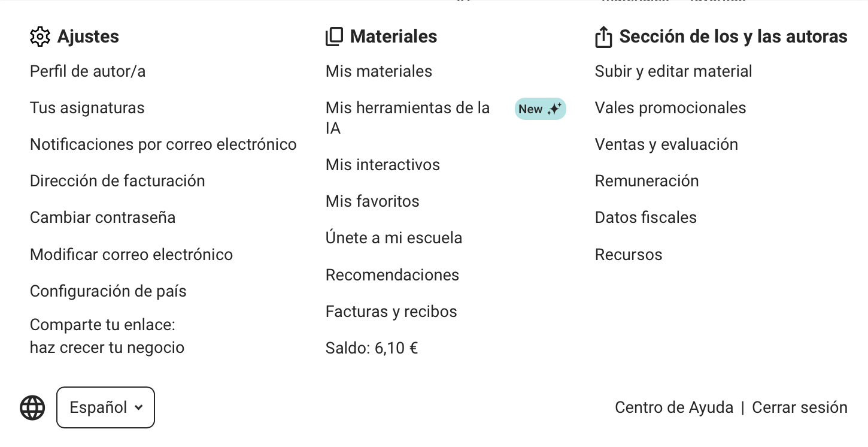Select Dirección de facturación

[x=117, y=181]
